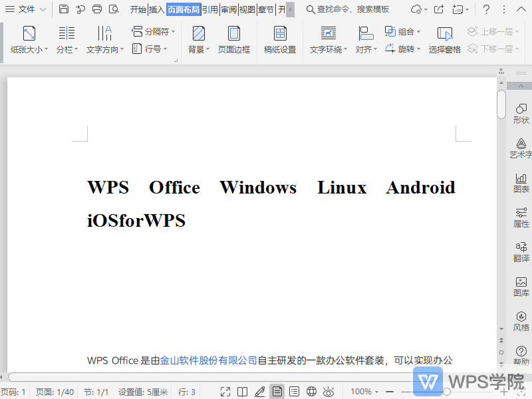Screen dimensions: 532x399
Task: Open the 帮助 help sidebar icon
Action: 521,355
